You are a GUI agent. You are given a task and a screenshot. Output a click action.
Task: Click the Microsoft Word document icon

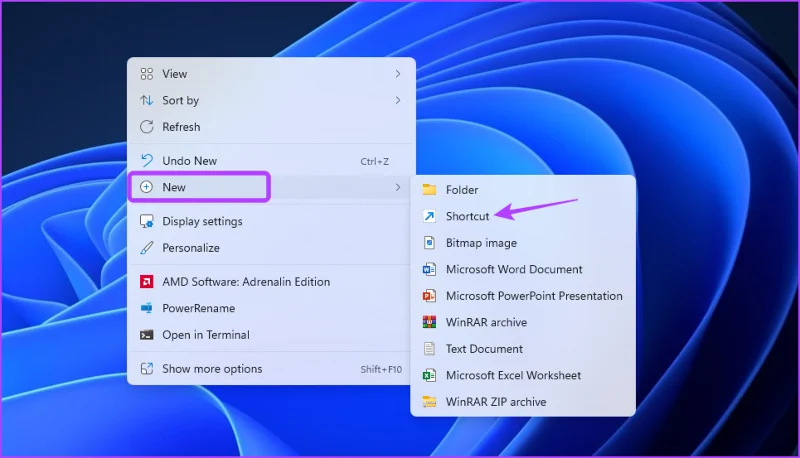point(429,269)
